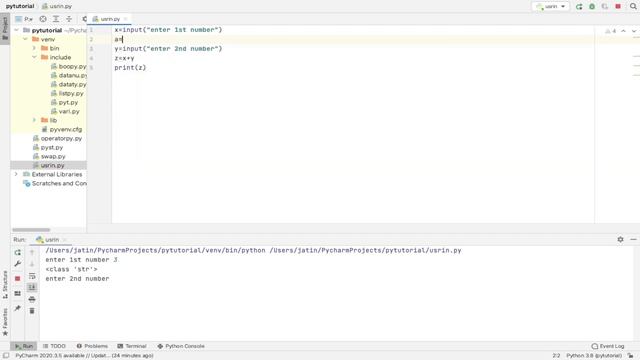Toggle tool window bars status bar icon

[6, 356]
